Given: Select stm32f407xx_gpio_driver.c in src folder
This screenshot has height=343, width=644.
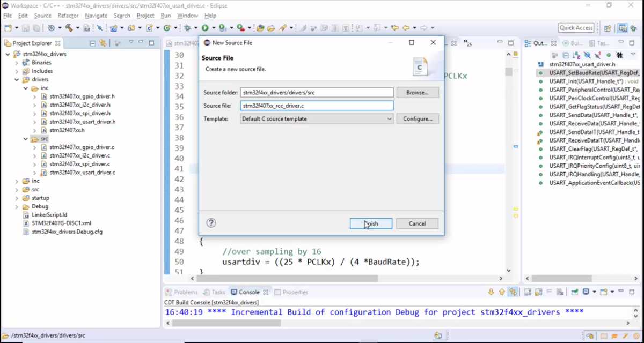Looking at the screenshot, I should [x=82, y=147].
